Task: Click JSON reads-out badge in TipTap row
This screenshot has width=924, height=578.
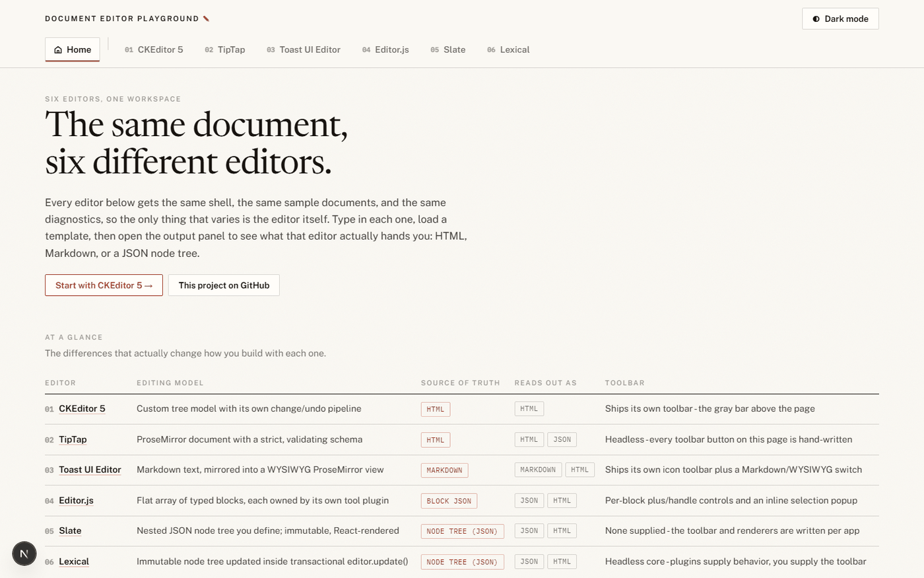Action: tap(562, 439)
